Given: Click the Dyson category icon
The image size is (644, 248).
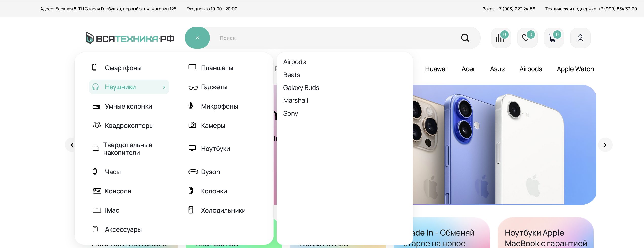Looking at the screenshot, I should [193, 172].
